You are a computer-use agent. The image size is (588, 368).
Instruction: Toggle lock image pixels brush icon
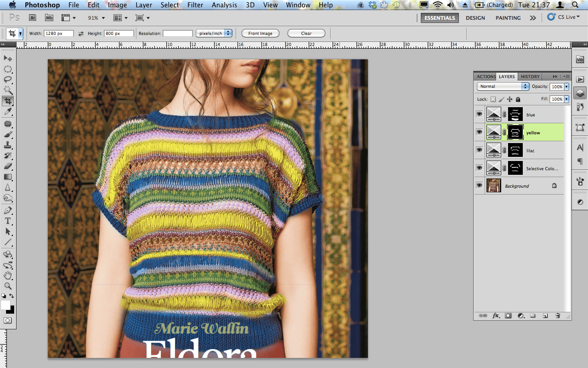[502, 99]
